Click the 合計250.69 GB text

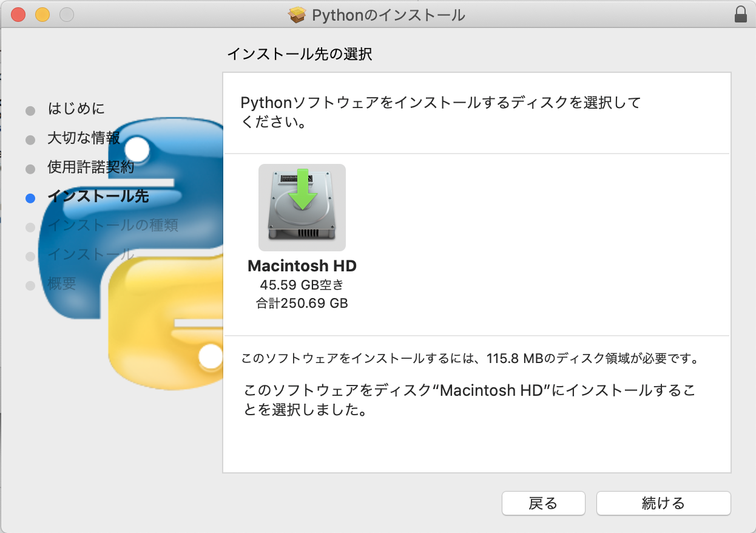302,303
